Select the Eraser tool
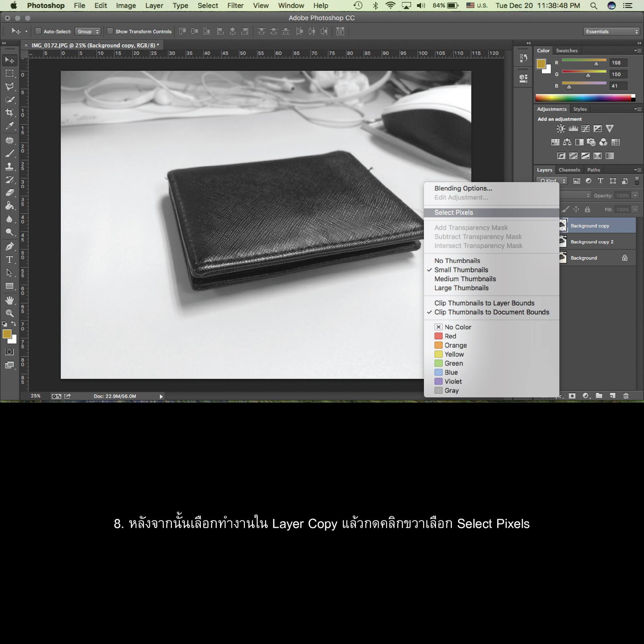 point(10,192)
